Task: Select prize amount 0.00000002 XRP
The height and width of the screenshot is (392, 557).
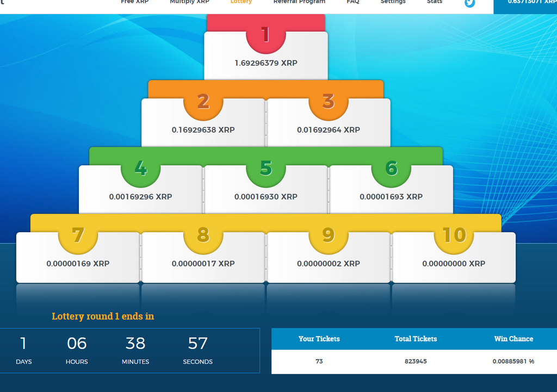Action: [x=329, y=264]
